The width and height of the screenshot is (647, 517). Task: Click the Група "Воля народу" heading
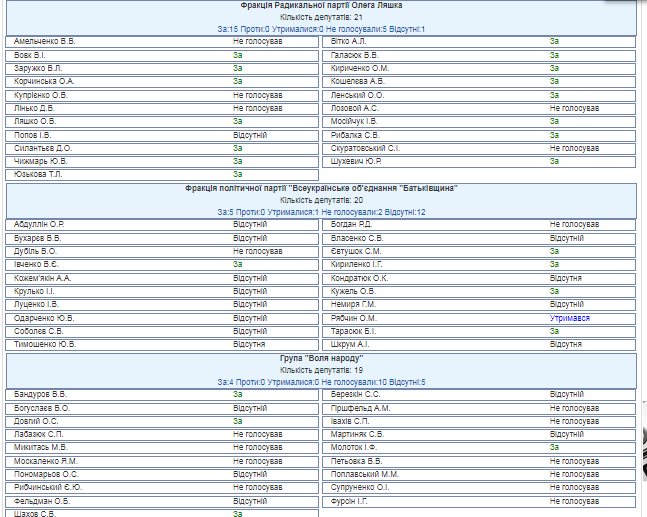pyautogui.click(x=321, y=359)
